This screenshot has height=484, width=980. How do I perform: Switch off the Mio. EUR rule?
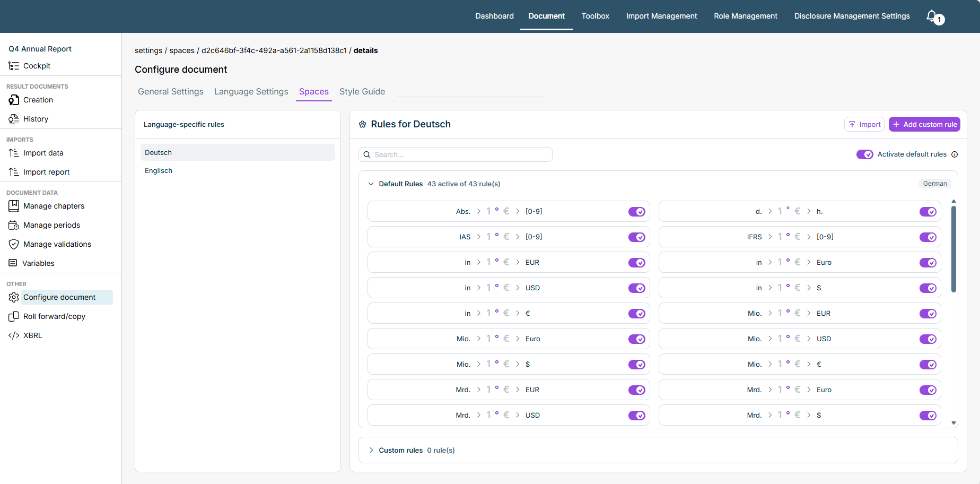pyautogui.click(x=927, y=314)
